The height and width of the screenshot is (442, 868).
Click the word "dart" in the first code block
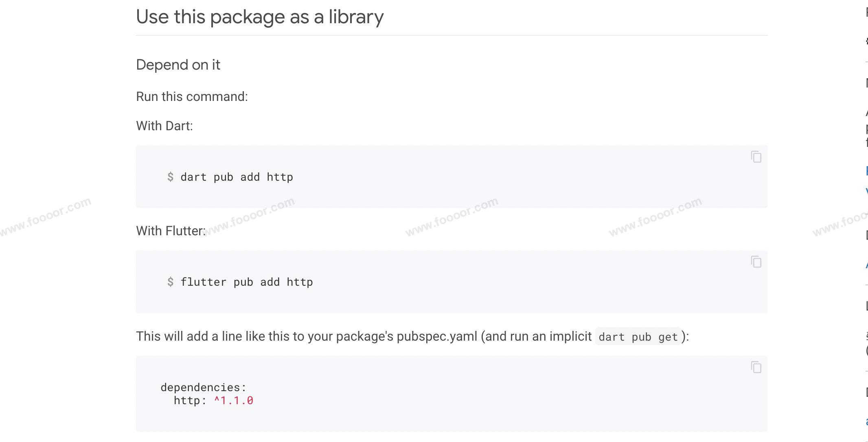pyautogui.click(x=193, y=177)
